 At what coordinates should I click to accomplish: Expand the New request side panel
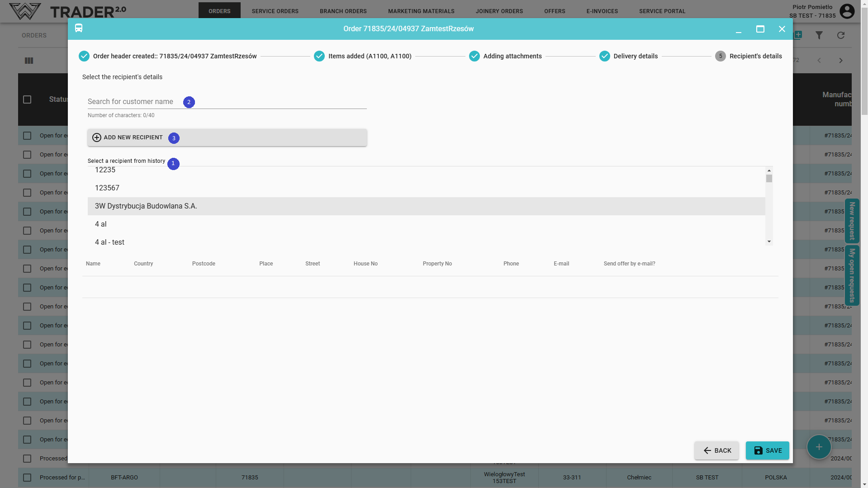852,221
